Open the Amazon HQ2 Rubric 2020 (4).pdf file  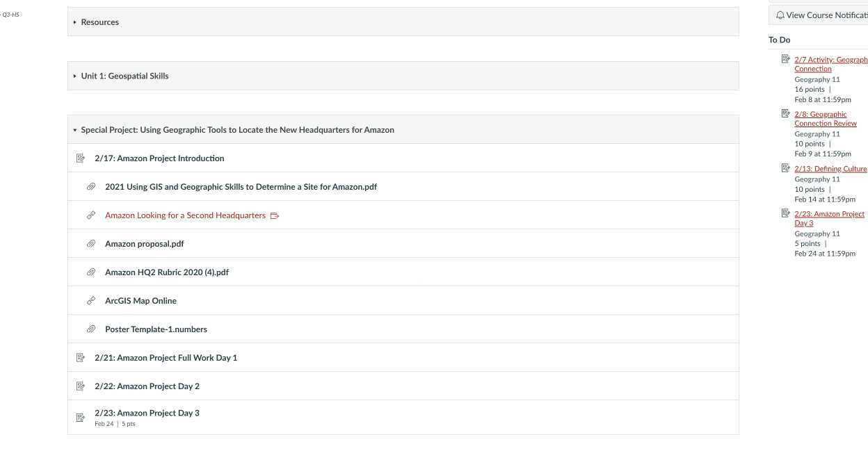[167, 272]
